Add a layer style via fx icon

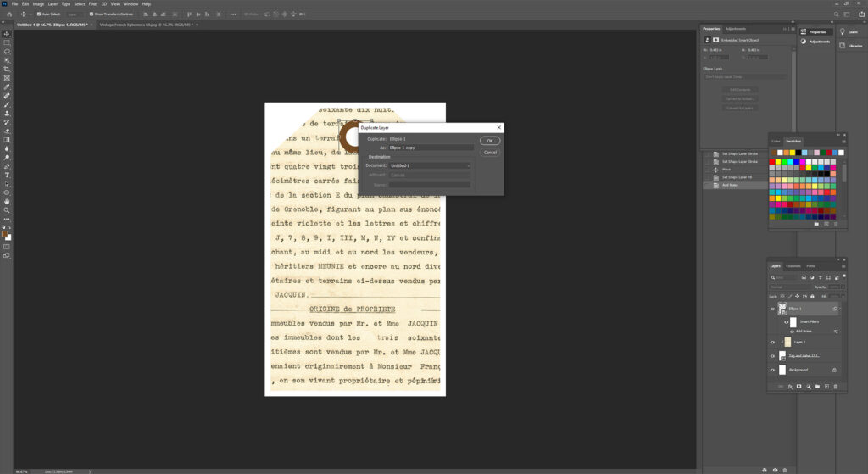pyautogui.click(x=789, y=386)
